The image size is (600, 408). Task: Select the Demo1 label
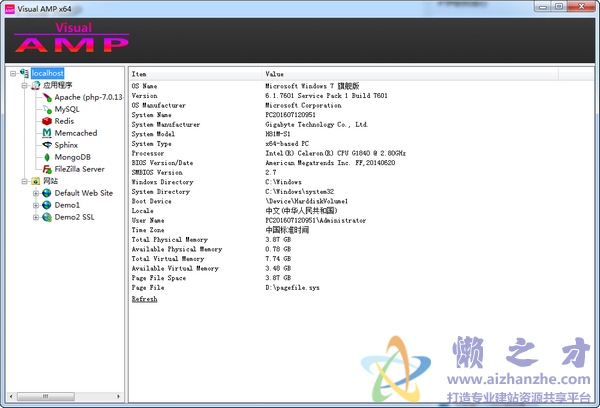tap(67, 205)
